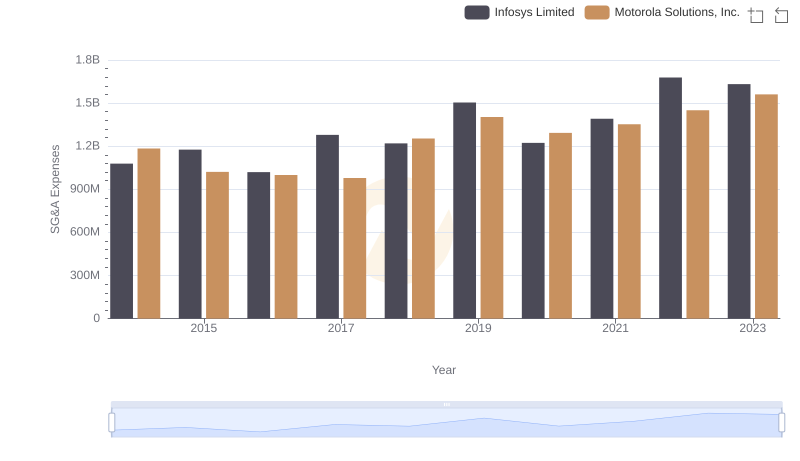Grab the right range slider handle

[781, 422]
